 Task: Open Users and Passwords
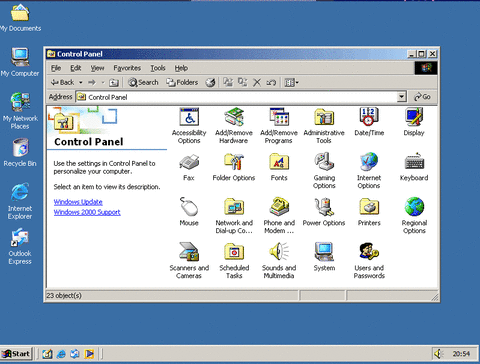tap(369, 261)
